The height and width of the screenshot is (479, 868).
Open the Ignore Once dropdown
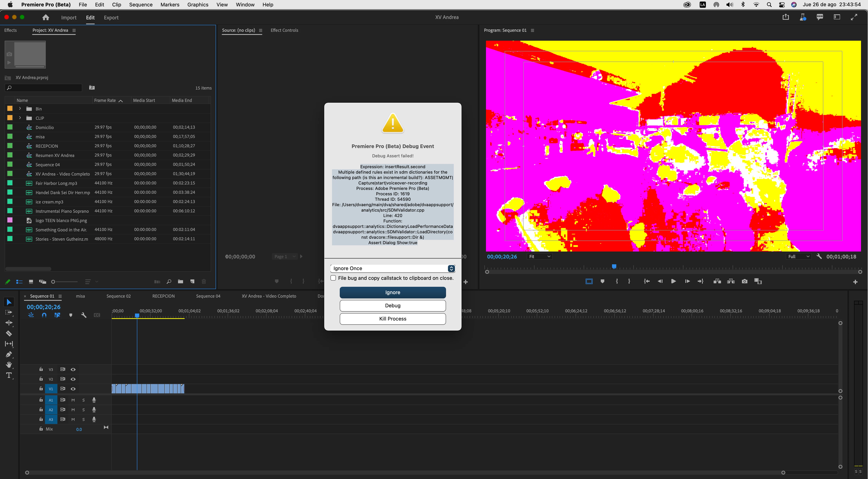[393, 268]
